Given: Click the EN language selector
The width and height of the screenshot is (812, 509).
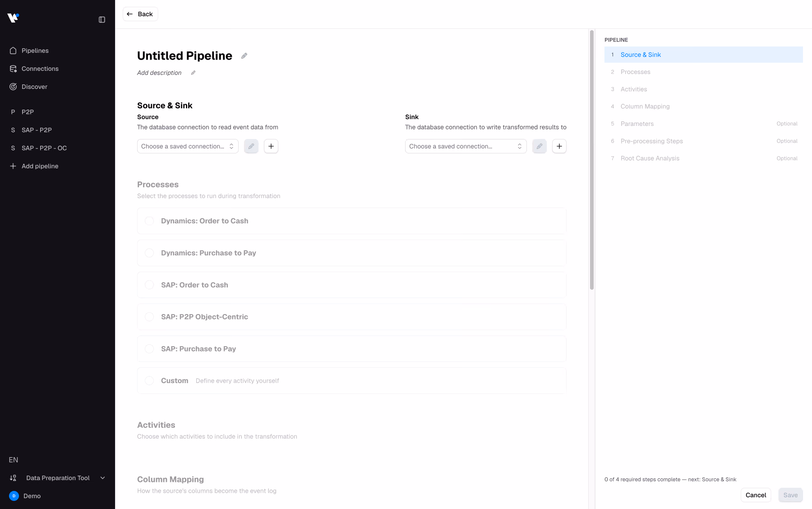Looking at the screenshot, I should coord(14,460).
